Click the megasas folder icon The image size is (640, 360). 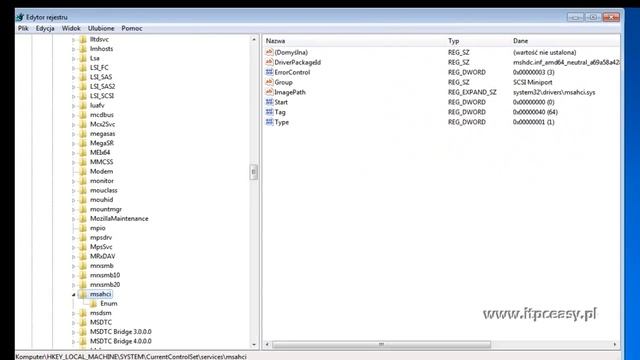pos(83,133)
